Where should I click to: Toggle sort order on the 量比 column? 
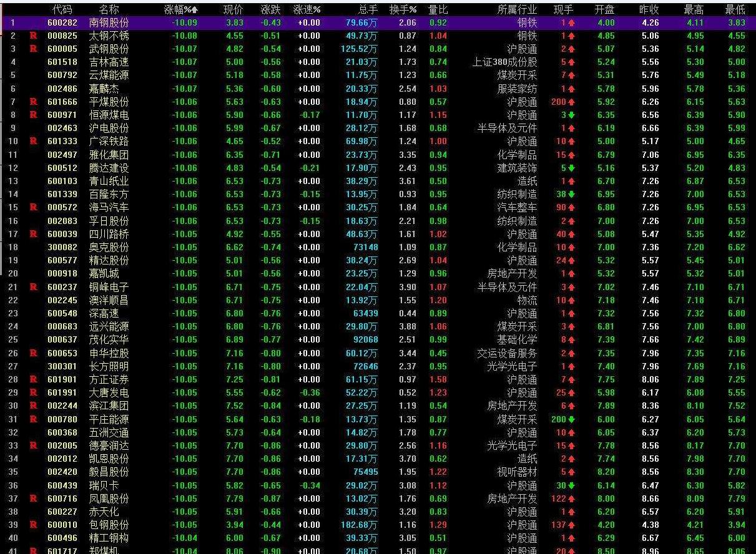tap(437, 9)
